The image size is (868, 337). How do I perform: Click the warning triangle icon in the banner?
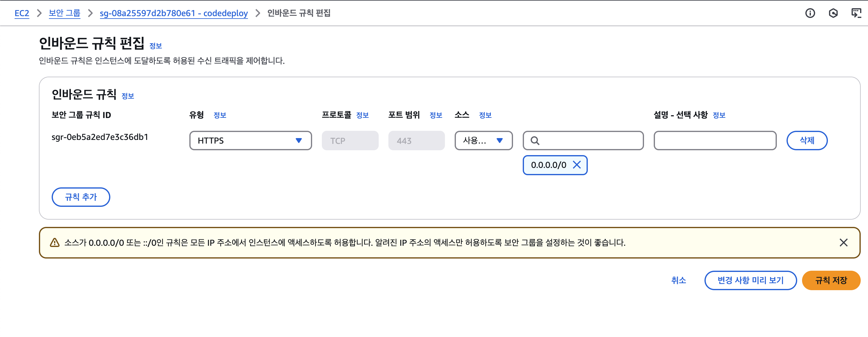pos(55,242)
